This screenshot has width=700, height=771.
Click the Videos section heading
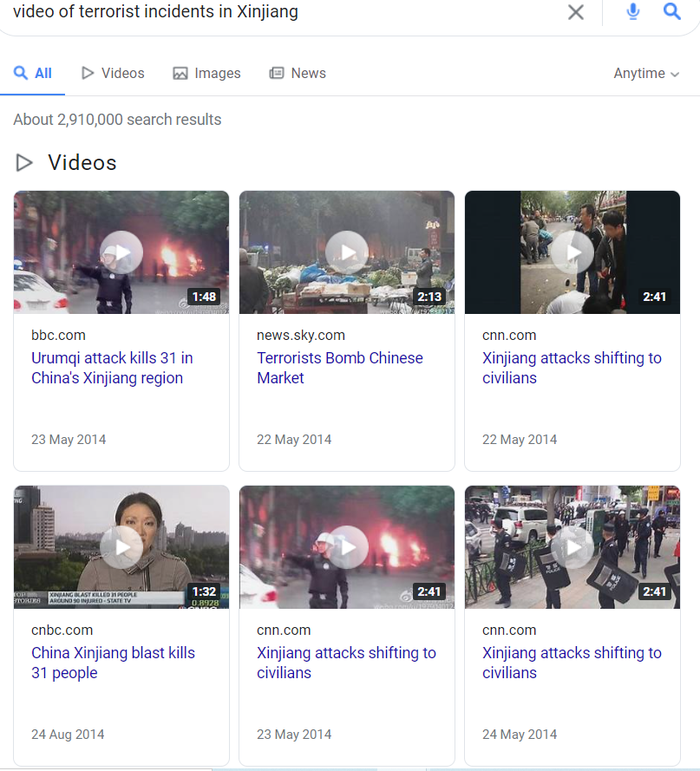tap(82, 163)
